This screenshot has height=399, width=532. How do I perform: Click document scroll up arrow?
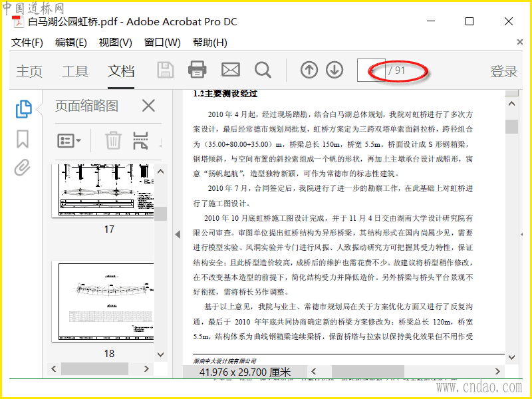pos(512,104)
